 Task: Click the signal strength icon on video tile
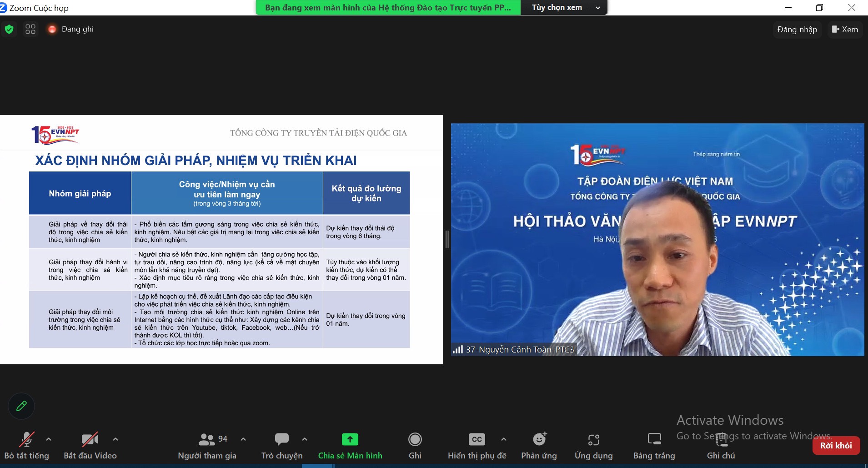click(457, 349)
